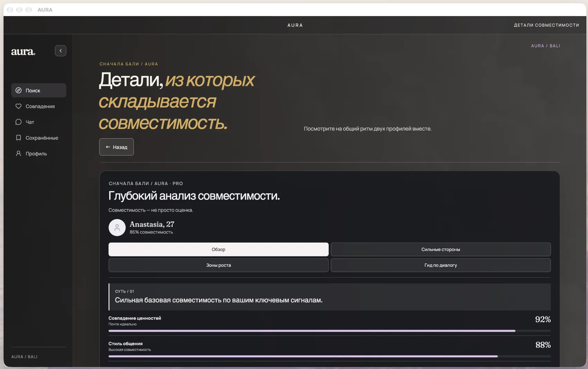Collapse the sidebar with chevron button
Image resolution: width=588 pixels, height=369 pixels.
[x=61, y=51]
